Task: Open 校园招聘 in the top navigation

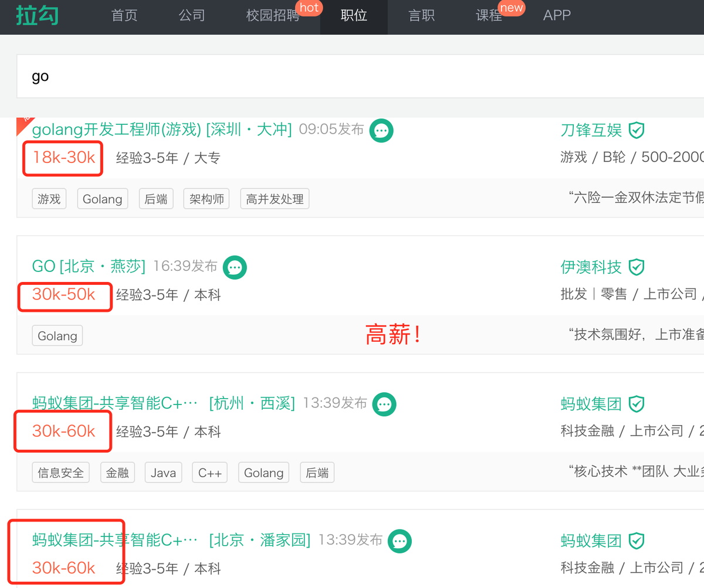Action: pyautogui.click(x=273, y=15)
